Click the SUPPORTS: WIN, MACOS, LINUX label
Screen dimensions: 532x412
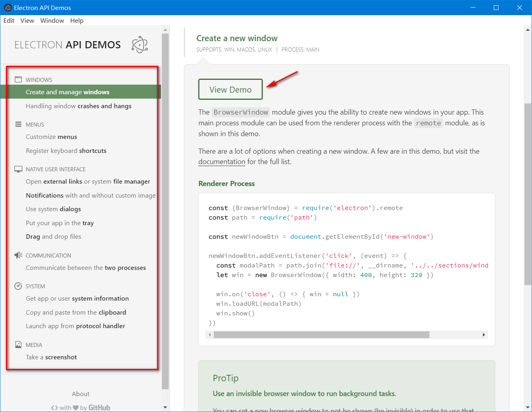[x=234, y=50]
